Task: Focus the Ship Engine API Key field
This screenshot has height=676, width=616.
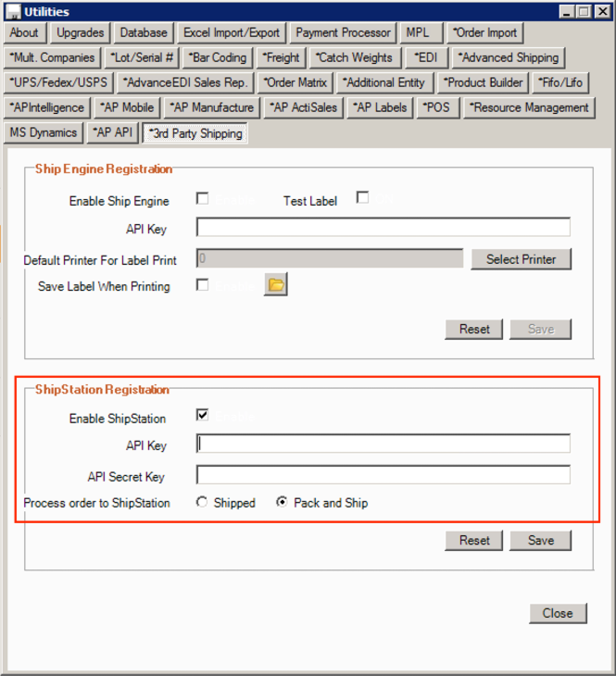Action: tap(383, 228)
